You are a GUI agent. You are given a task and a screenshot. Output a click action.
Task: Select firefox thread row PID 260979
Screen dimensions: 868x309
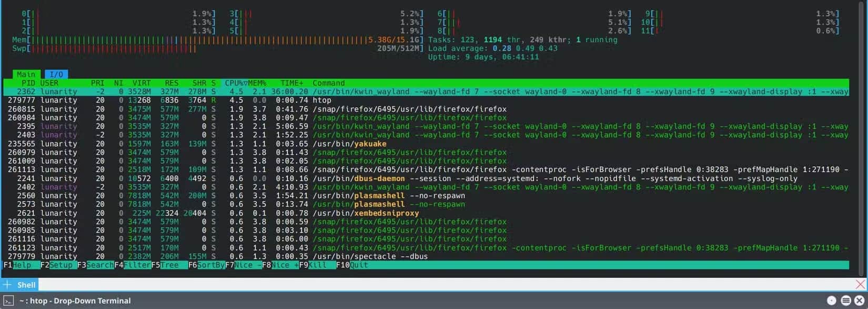click(x=426, y=152)
